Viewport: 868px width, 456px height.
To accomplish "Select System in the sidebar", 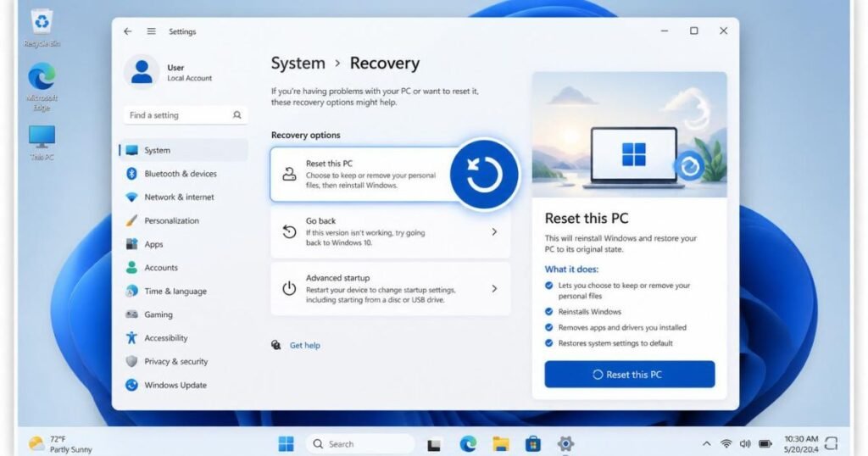I will point(184,150).
